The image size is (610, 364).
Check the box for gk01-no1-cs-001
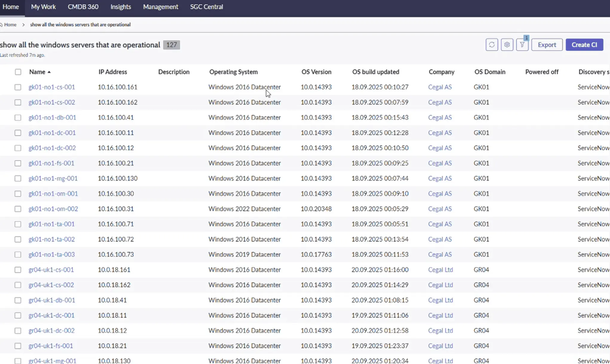(18, 87)
